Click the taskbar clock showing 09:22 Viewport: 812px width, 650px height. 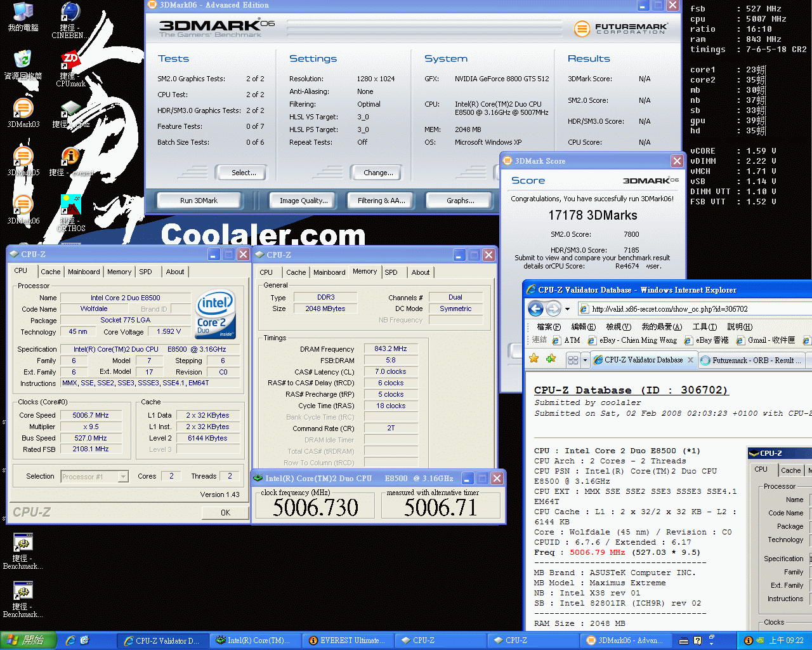pos(787,640)
